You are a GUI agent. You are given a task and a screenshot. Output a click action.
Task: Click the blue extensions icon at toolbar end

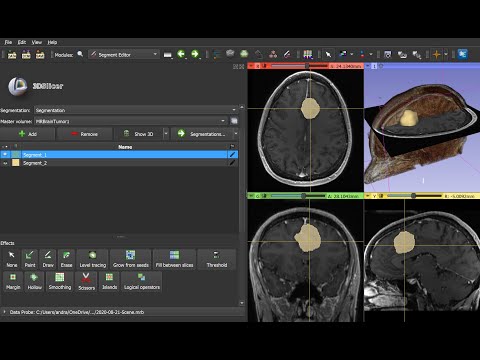(x=462, y=54)
